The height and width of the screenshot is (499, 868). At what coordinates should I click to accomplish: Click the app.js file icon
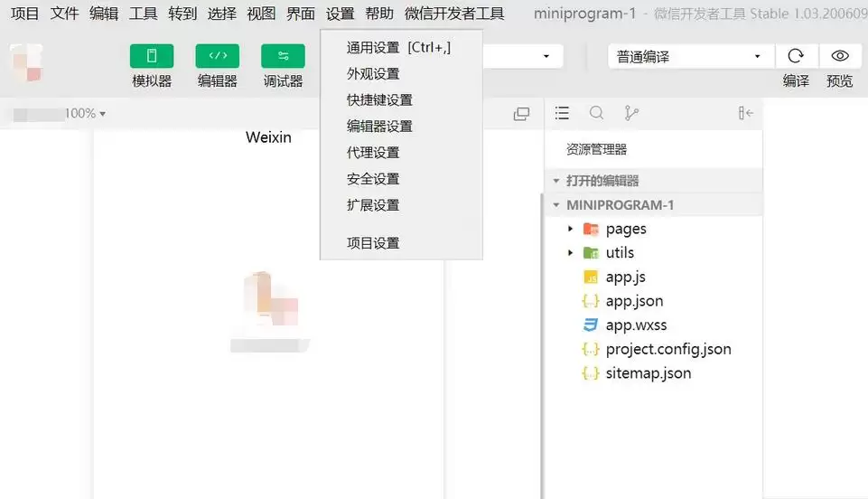tap(591, 277)
